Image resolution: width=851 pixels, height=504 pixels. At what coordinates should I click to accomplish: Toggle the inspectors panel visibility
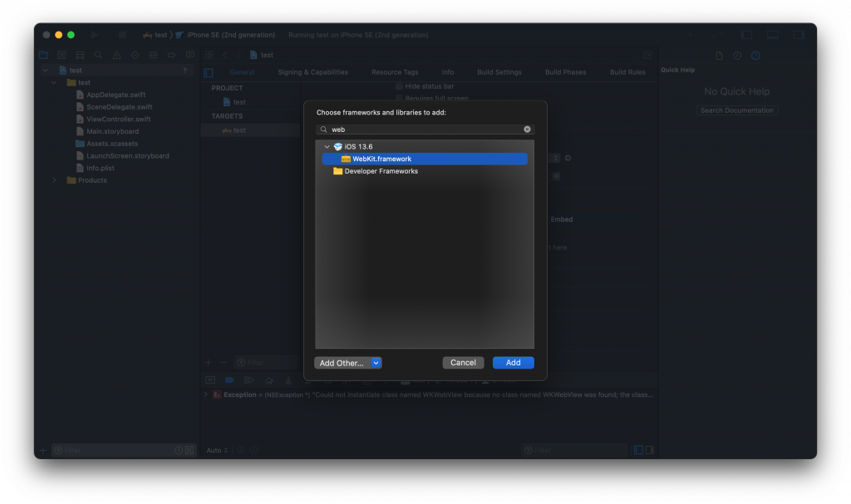(799, 35)
